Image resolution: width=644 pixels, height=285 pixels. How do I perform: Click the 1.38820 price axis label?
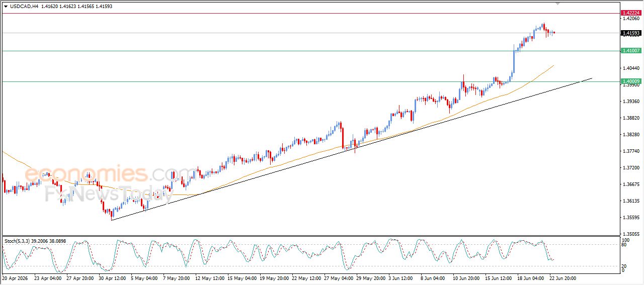coord(631,118)
